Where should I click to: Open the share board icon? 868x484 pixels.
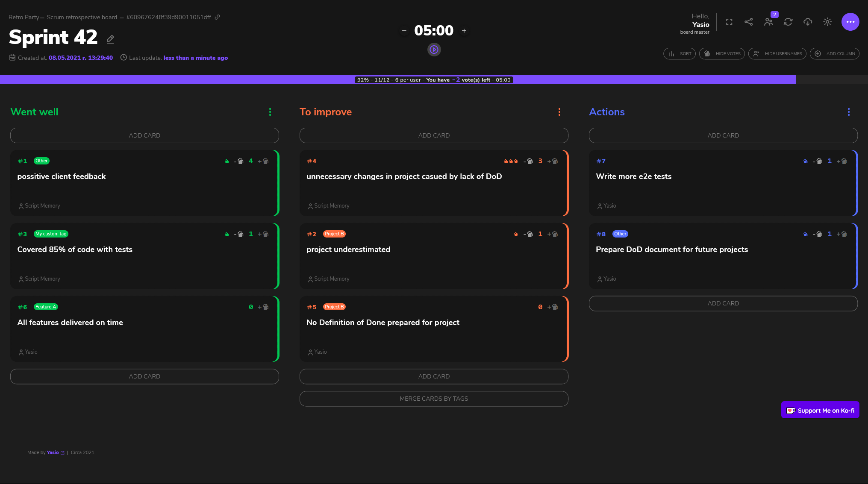coord(749,22)
